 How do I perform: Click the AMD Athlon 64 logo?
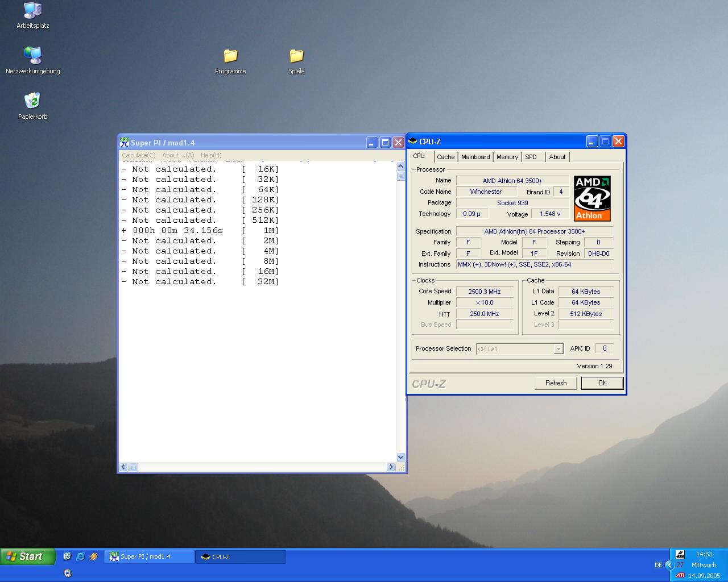point(592,198)
